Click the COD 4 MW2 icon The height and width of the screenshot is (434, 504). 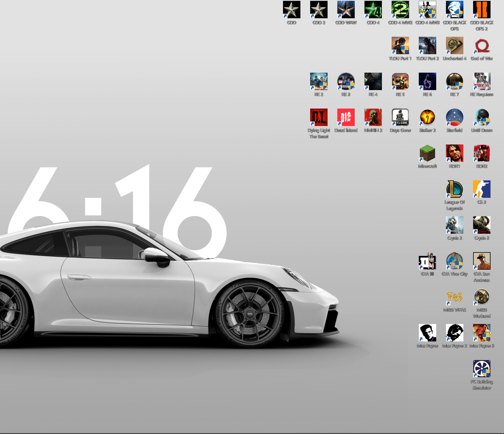click(x=400, y=10)
